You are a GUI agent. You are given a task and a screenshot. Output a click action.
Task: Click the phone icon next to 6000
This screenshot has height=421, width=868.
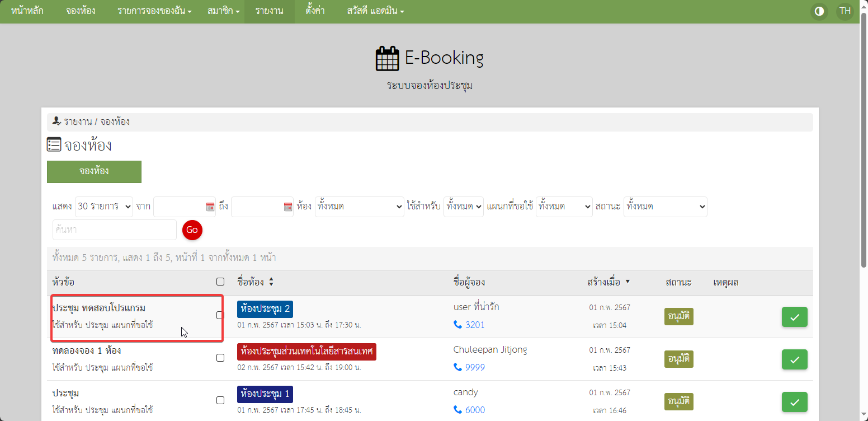pos(457,410)
